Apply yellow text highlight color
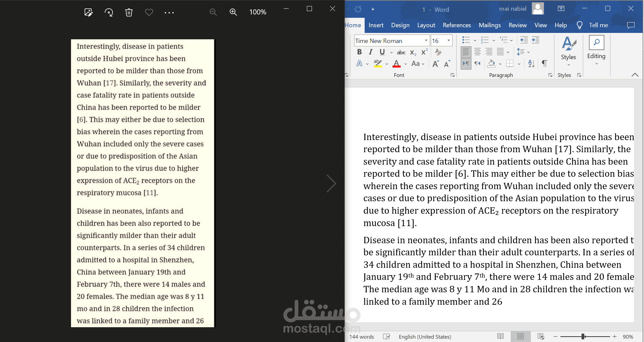Viewport: 644px width, 342px height. point(378,63)
